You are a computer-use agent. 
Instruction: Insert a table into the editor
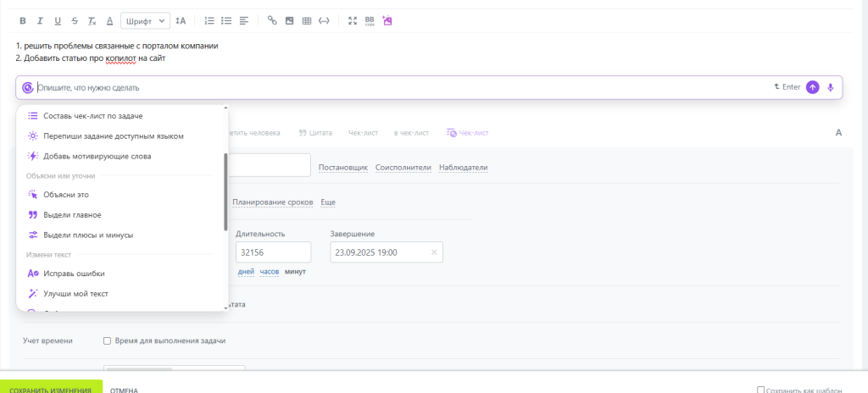[306, 20]
